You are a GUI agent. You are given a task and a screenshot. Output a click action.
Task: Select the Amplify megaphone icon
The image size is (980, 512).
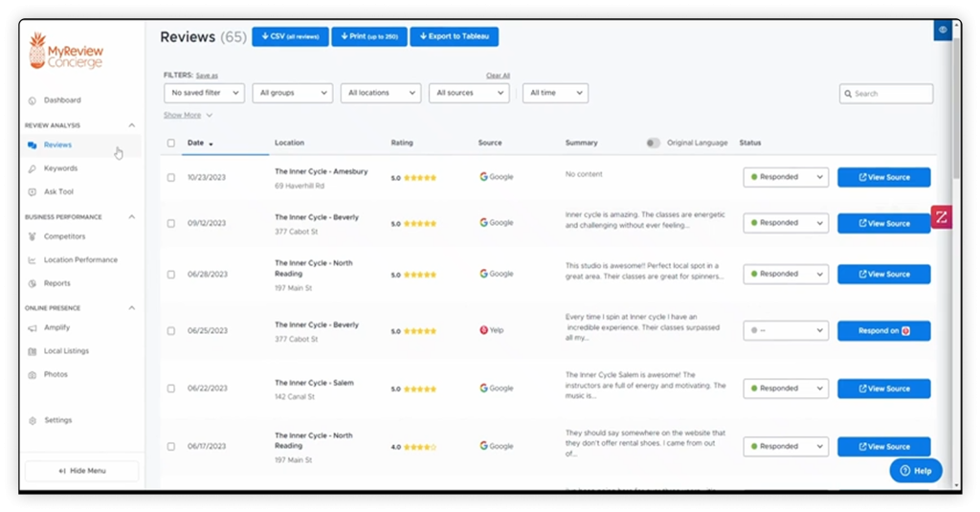(32, 328)
